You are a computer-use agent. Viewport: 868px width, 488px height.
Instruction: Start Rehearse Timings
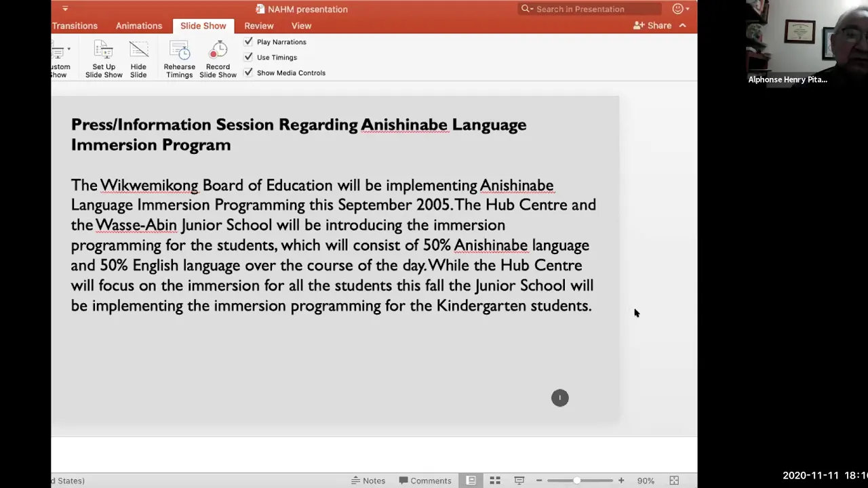pyautogui.click(x=179, y=60)
